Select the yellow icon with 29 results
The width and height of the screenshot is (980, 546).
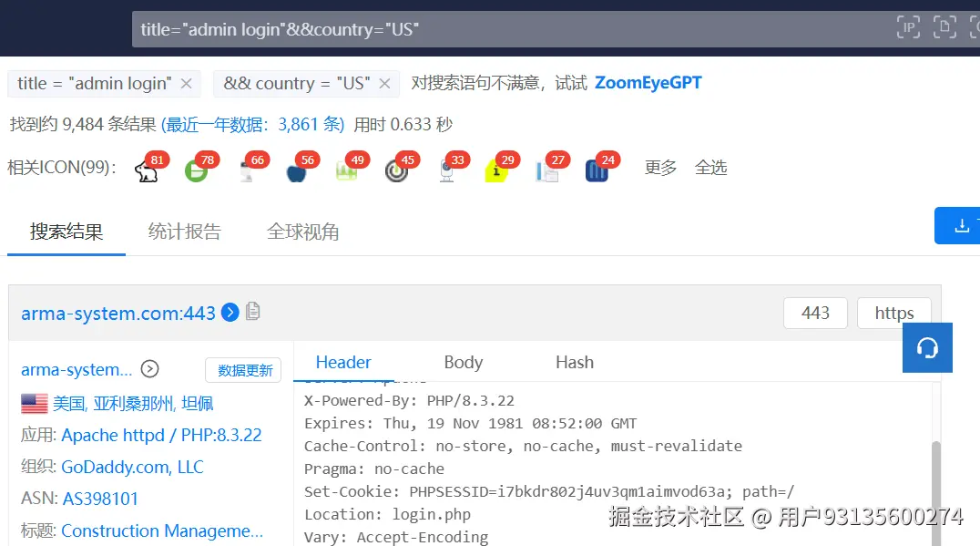[x=496, y=170]
